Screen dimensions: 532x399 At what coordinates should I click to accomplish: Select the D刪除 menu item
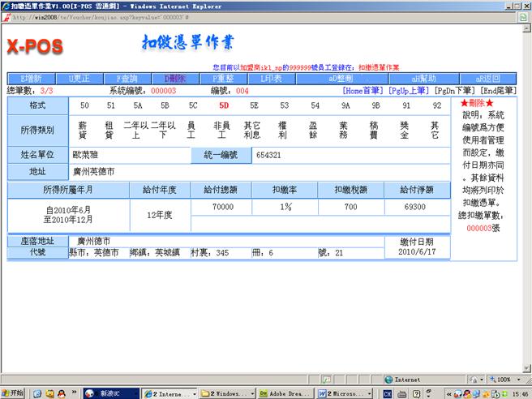coord(176,79)
